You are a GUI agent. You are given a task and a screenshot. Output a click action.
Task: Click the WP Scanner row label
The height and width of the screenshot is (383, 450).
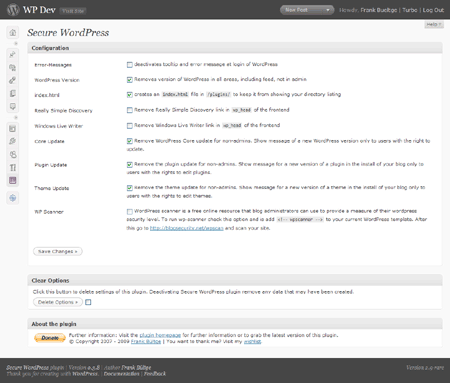[49, 212]
